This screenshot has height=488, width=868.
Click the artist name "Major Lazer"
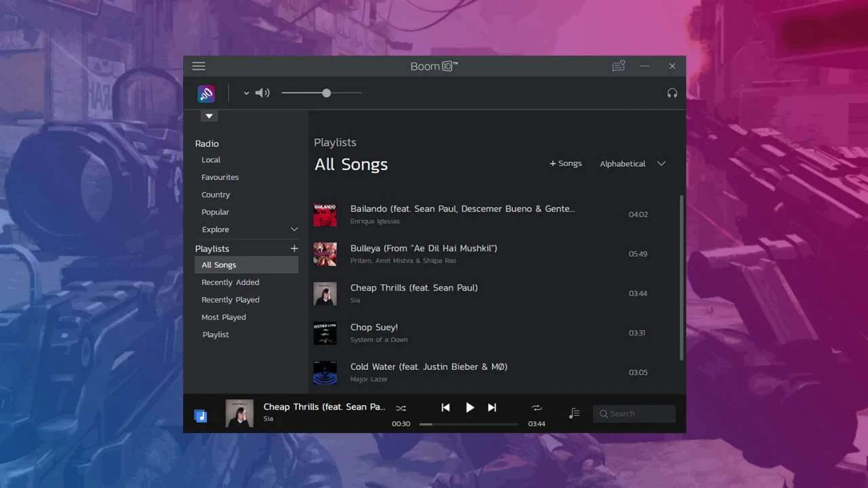tap(369, 380)
